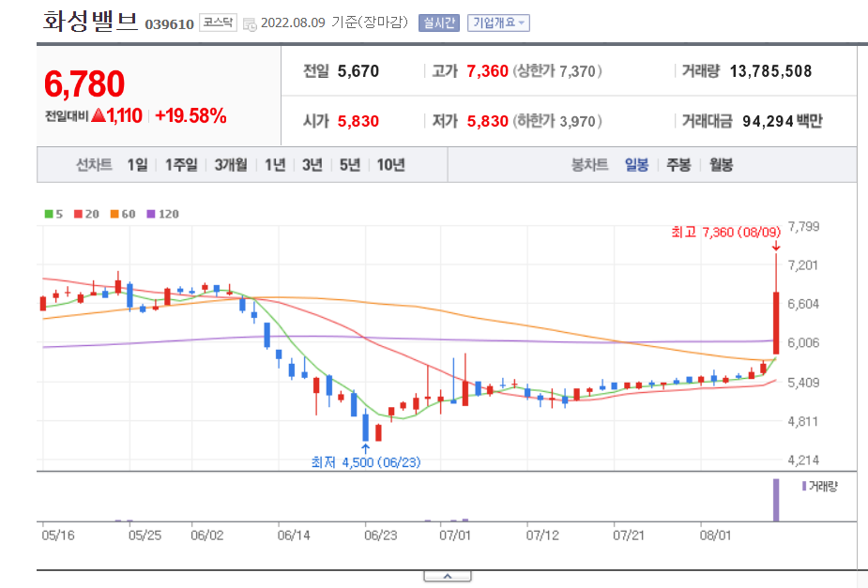Click the current price 6,780
Screen dimensions: 868x588
coord(84,84)
